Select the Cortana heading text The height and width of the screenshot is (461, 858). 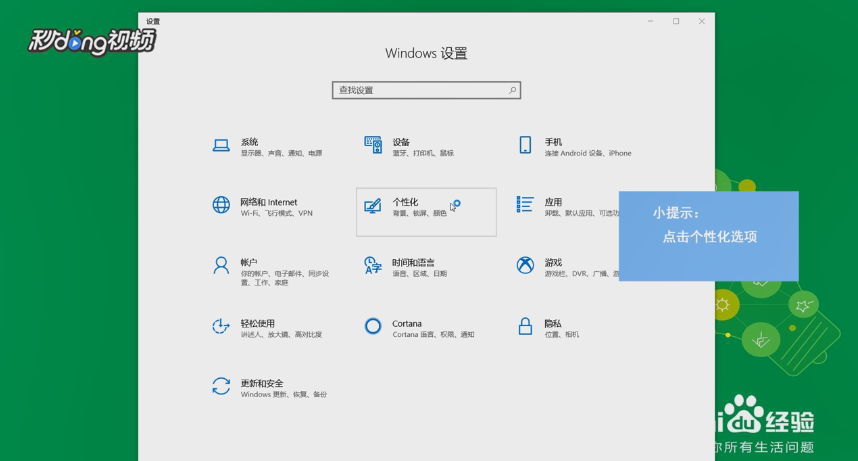(x=407, y=324)
